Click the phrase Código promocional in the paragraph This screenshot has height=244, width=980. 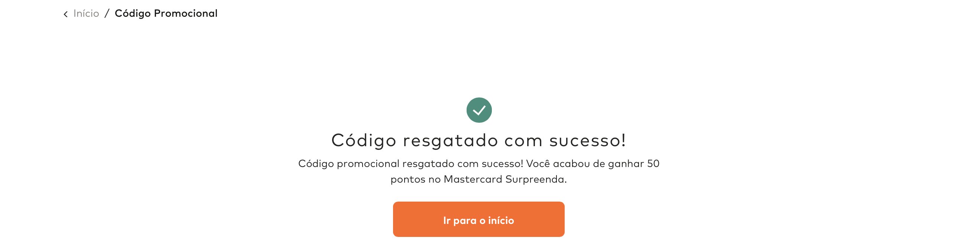click(348, 164)
